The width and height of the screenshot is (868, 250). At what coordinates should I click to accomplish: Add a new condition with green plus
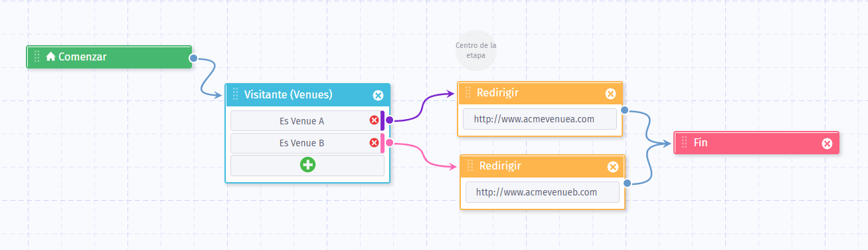click(x=307, y=165)
